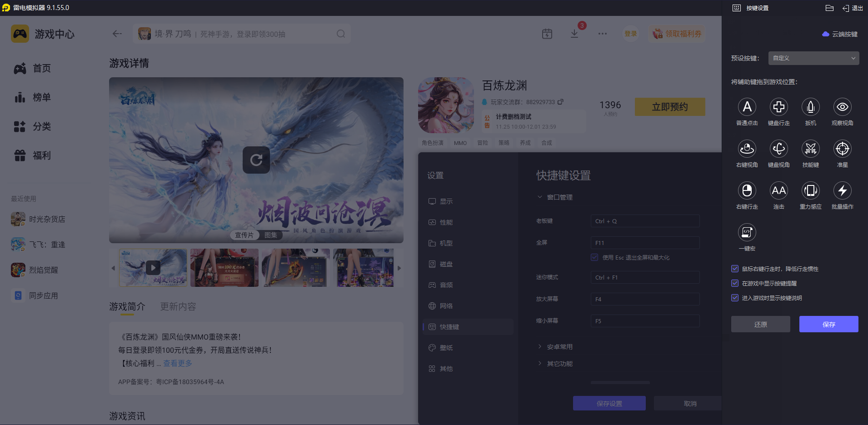Screen dimensions: 868x425
Task: Click the 立即预约 reserve button
Action: click(x=669, y=106)
